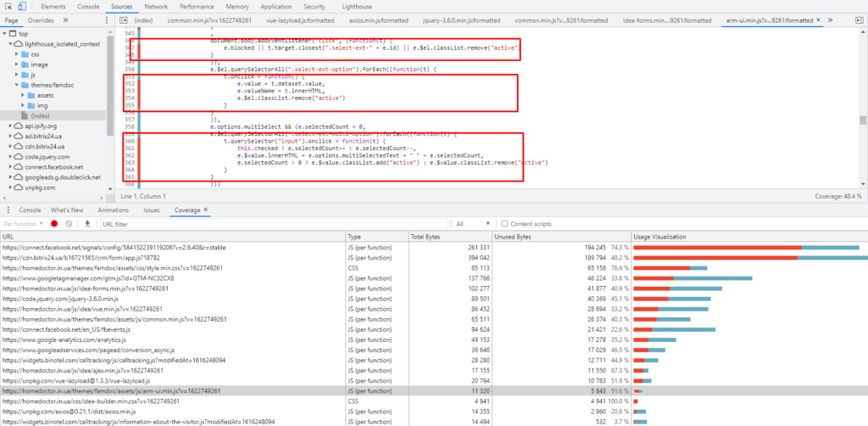Expand the img folder
This screenshot has height=426, width=868.
coord(23,106)
